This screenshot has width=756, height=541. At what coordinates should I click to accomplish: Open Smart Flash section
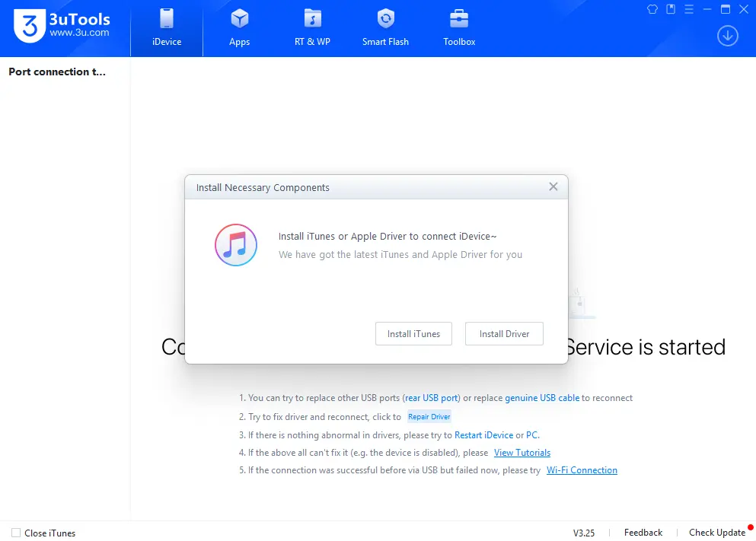(x=385, y=28)
